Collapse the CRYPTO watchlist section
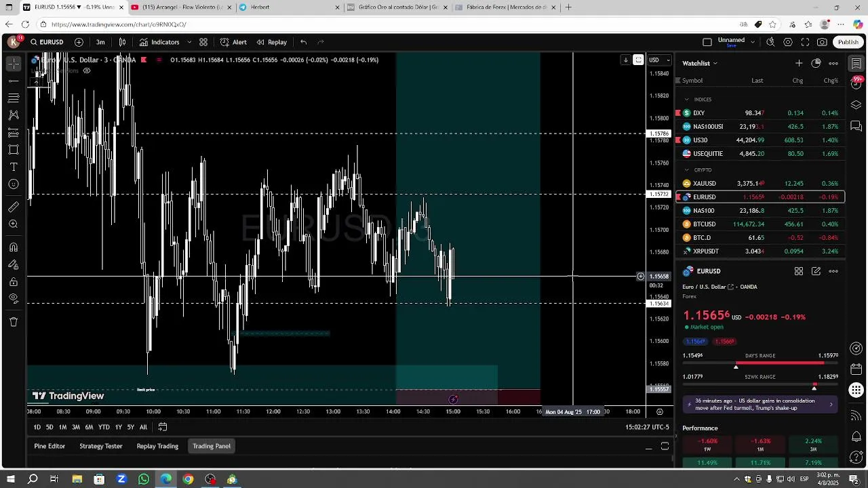 click(686, 170)
